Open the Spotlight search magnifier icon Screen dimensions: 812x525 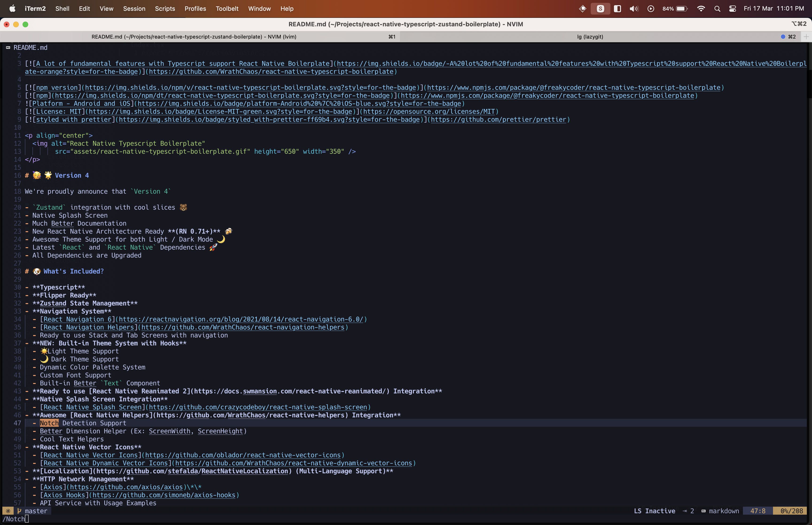pos(717,8)
